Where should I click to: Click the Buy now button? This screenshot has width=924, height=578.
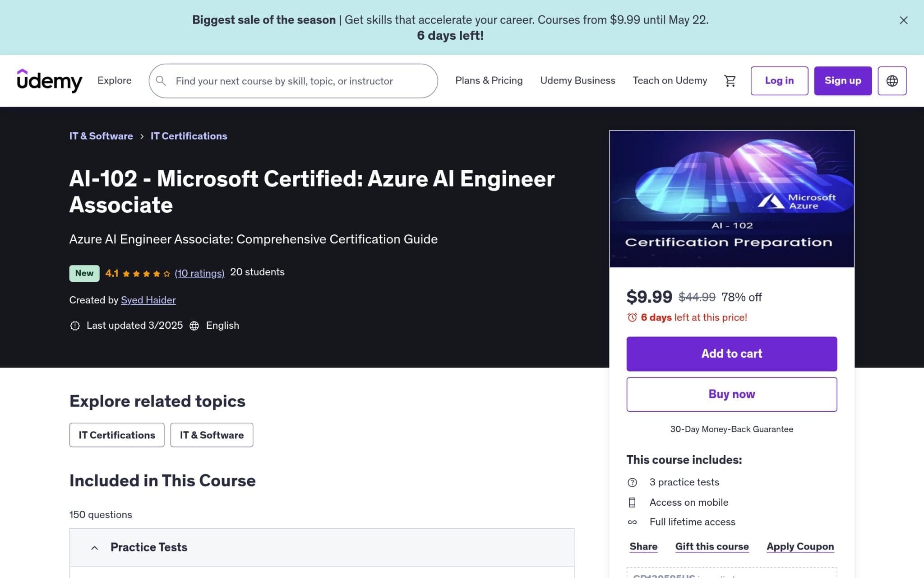(732, 394)
